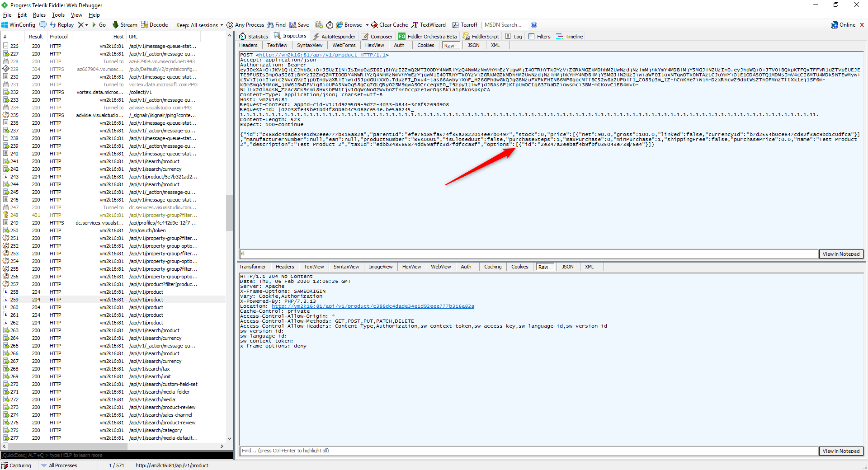The image size is (868, 470).
Task: Click the Tearoff toolbar icon
Action: [x=465, y=25]
